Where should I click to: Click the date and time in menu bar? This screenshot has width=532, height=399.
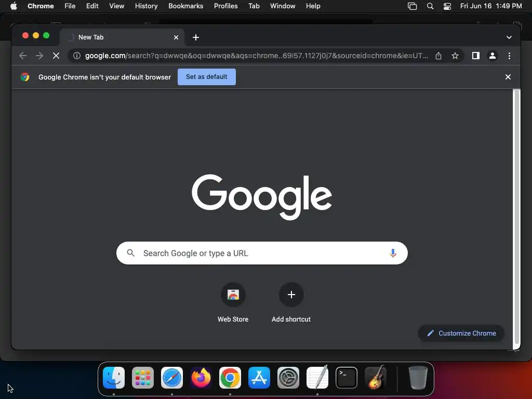(x=490, y=6)
